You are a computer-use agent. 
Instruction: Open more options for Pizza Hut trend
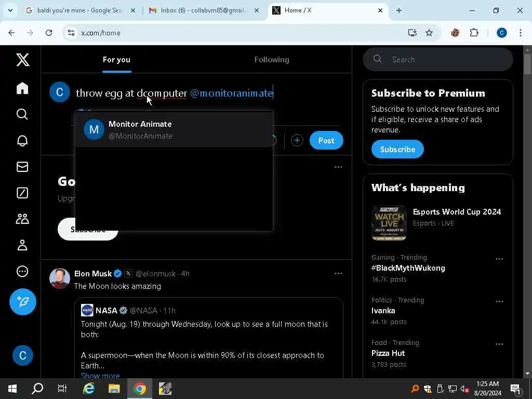pos(499,344)
